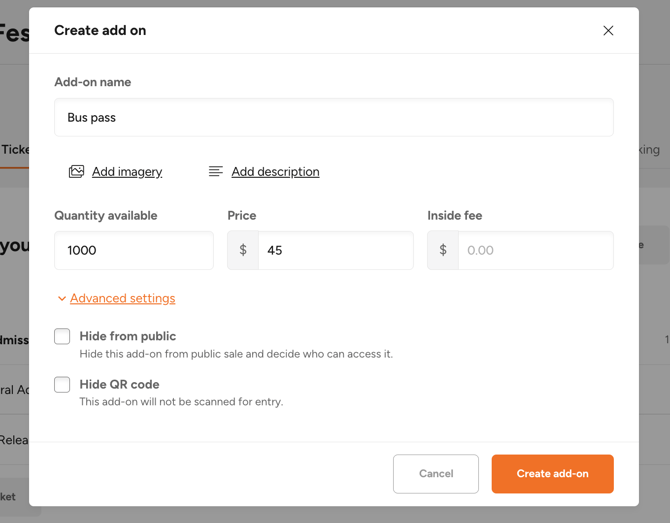The width and height of the screenshot is (670, 523).
Task: Click the Hide from public label
Action: coord(128,336)
